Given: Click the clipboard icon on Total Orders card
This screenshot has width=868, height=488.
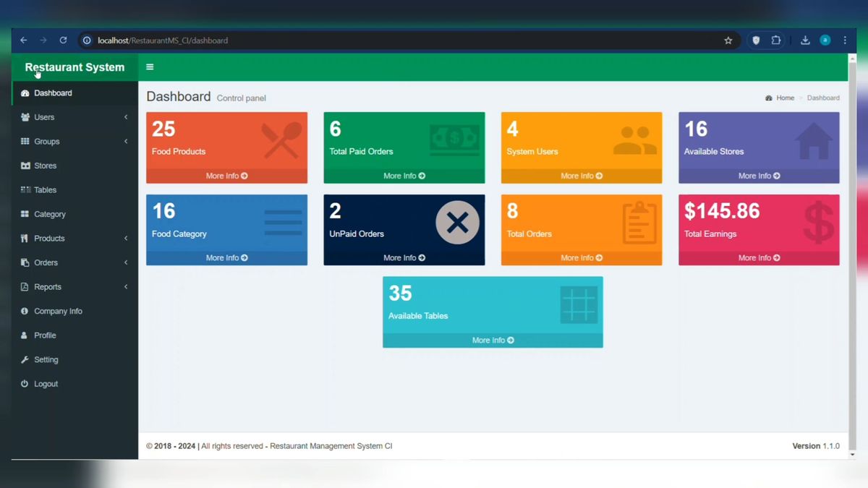Looking at the screenshot, I should pyautogui.click(x=639, y=223).
